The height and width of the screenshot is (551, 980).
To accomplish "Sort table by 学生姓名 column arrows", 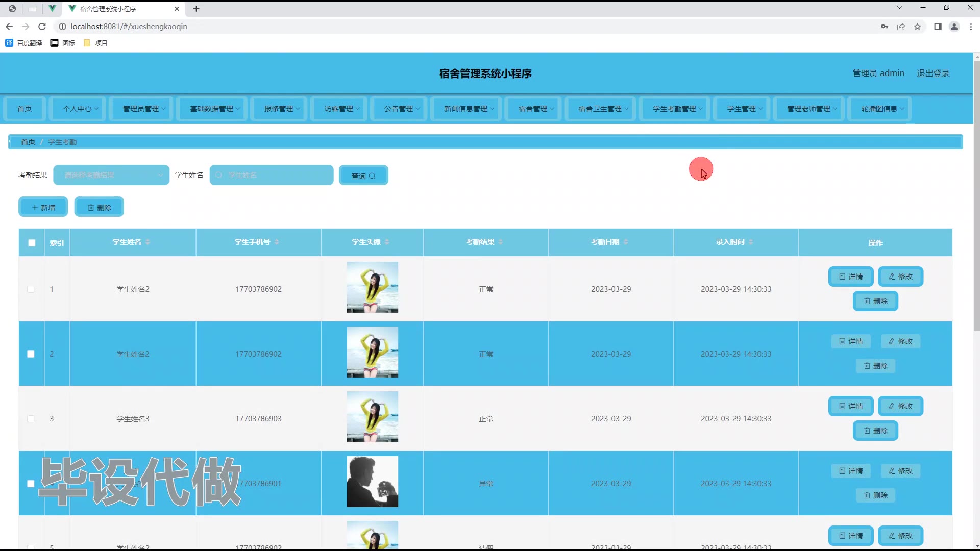I will 148,242.
